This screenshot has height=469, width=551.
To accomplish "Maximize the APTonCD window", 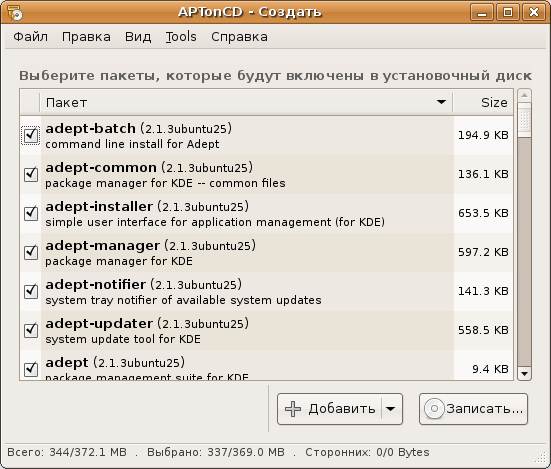I will pyautogui.click(x=508, y=13).
